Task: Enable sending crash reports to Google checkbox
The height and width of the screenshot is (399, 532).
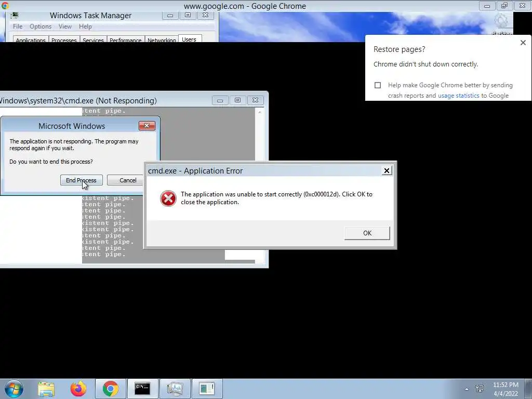Action: (378, 85)
